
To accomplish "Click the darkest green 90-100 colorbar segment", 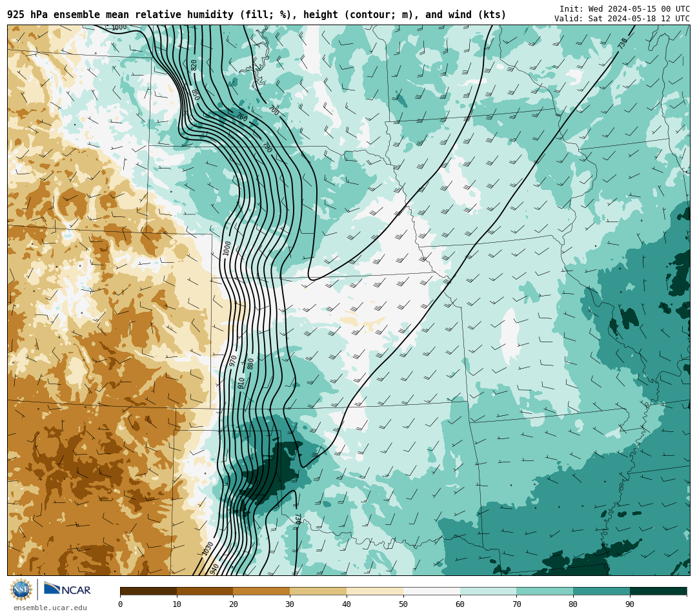I will click(x=658, y=591).
